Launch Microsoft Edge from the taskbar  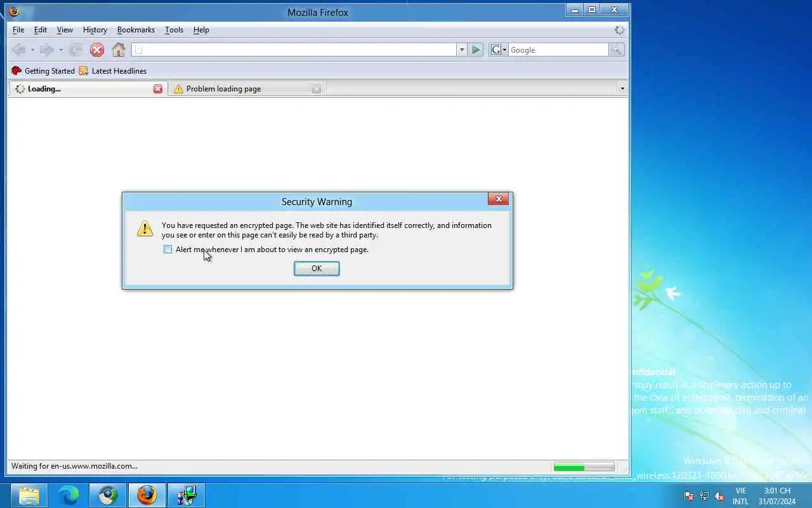pyautogui.click(x=68, y=495)
